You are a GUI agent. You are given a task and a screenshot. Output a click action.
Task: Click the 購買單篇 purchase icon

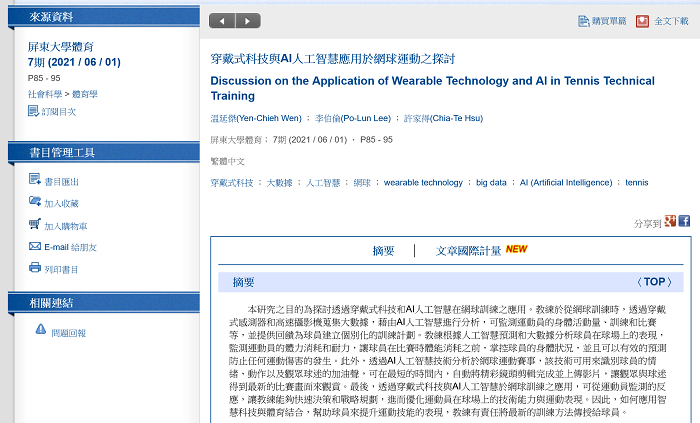(x=584, y=21)
